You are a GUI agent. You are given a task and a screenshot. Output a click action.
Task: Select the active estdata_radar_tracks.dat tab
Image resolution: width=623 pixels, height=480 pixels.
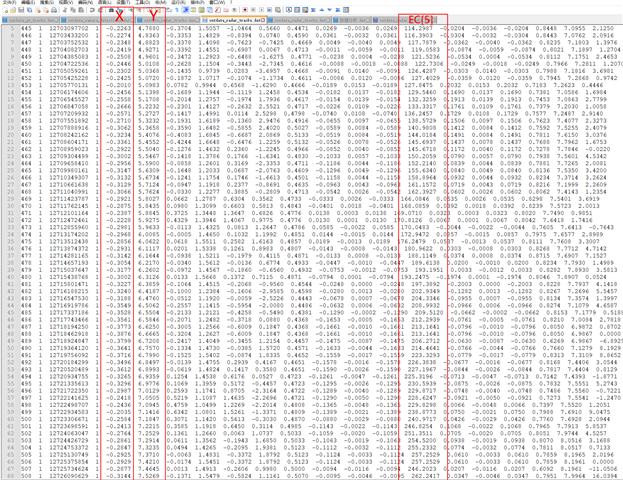point(234,20)
